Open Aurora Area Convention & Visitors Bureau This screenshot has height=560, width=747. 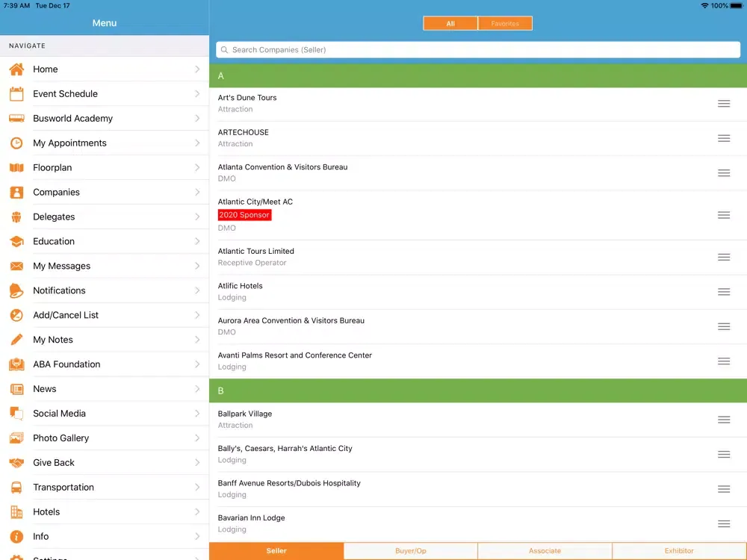(478, 327)
